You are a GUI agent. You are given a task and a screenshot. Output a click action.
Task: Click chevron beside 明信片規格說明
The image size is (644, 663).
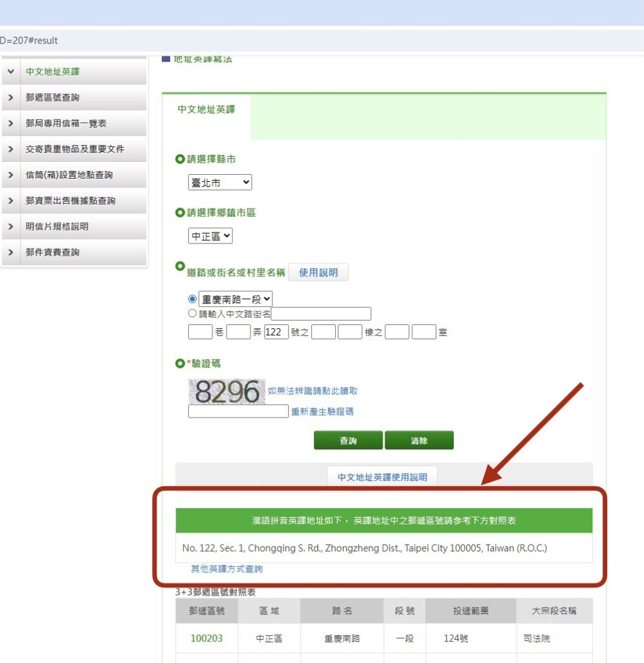[10, 227]
